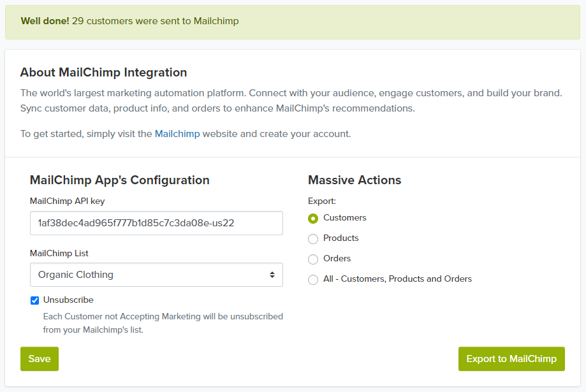Click the Unsubscribe label text

click(x=68, y=300)
